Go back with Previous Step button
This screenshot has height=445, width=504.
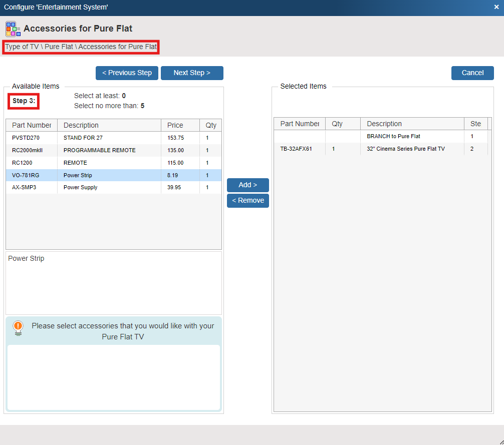(x=127, y=73)
